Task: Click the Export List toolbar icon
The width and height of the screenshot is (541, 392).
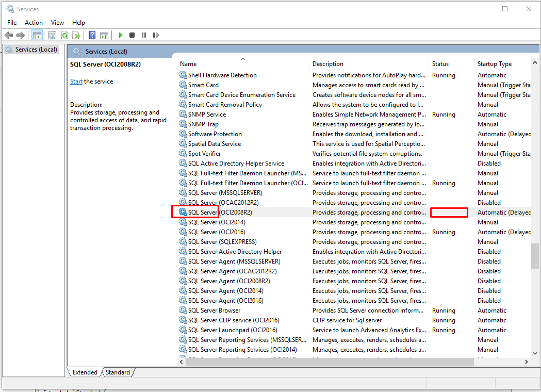Action: click(x=76, y=35)
